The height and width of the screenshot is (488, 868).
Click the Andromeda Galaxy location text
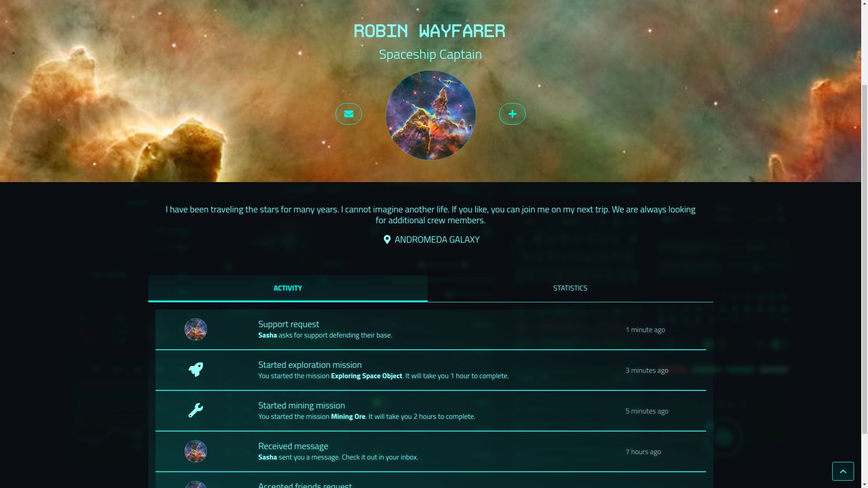point(437,239)
